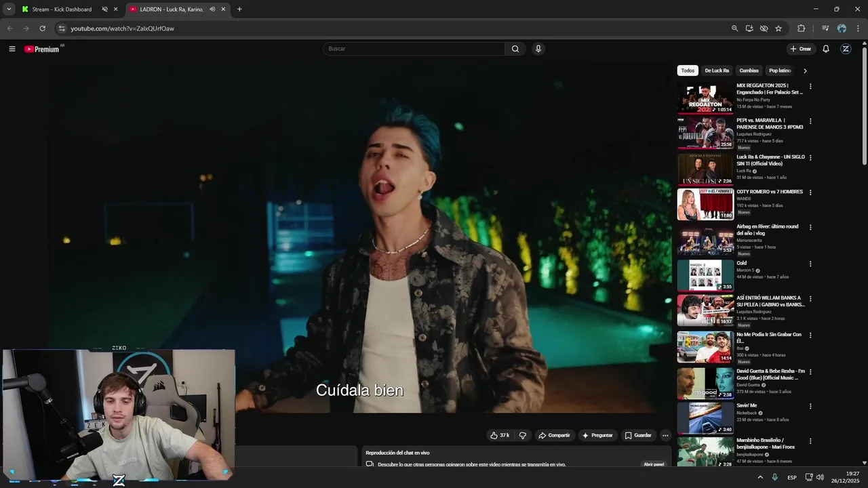
Task: Click the install app icon in address bar
Action: coord(749,28)
